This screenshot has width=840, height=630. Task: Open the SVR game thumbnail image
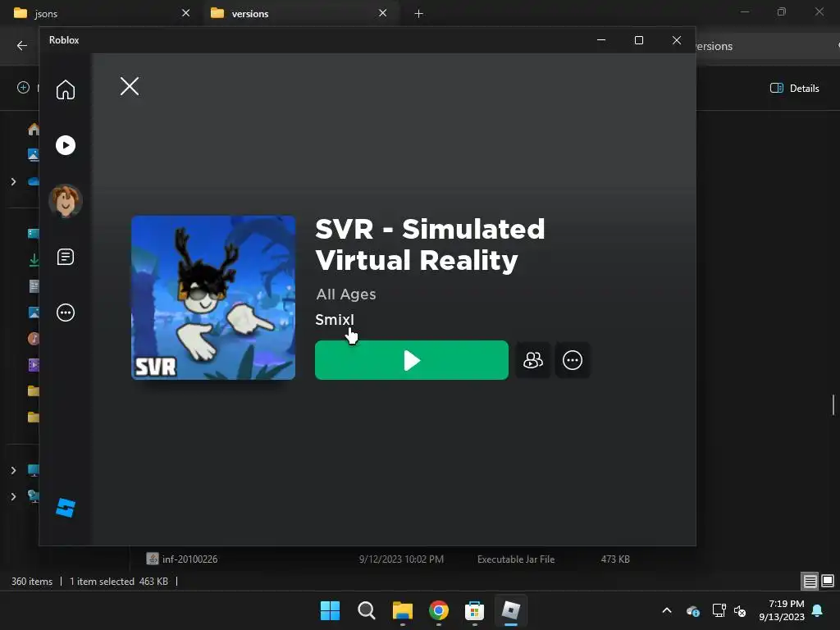tap(213, 298)
